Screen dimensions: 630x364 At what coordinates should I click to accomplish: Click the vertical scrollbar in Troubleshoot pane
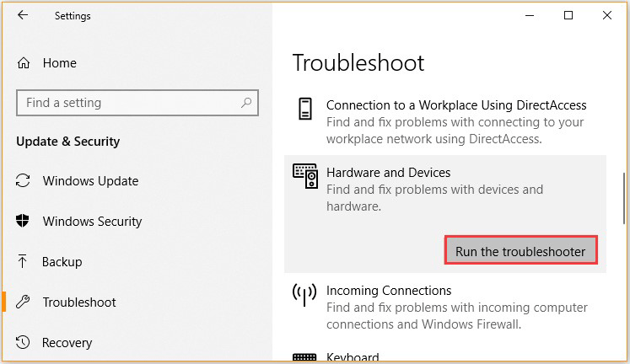pos(622,194)
